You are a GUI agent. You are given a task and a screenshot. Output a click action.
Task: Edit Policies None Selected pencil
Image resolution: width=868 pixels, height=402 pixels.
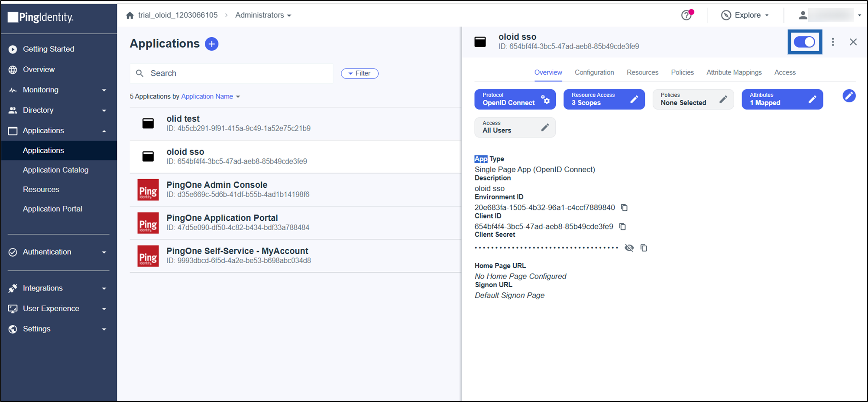(723, 99)
